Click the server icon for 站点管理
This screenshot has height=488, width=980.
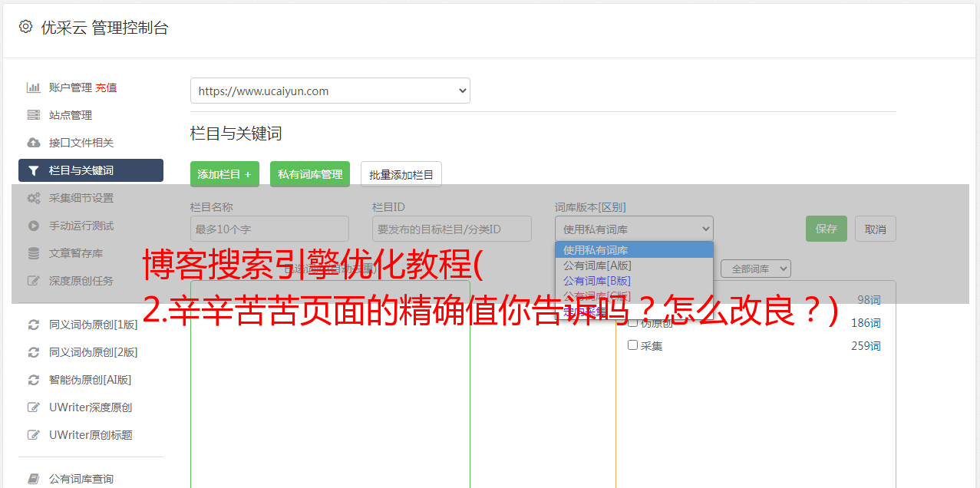pos(34,115)
